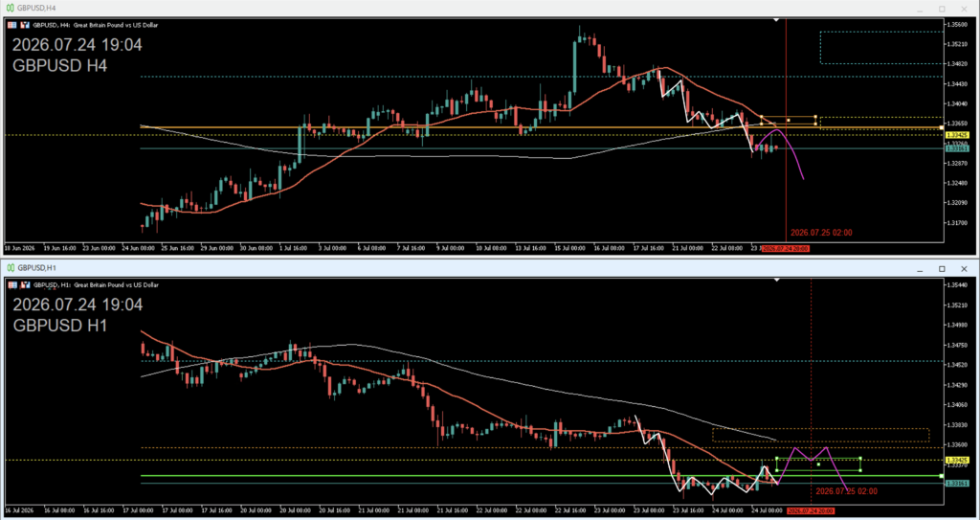Click the '2026.07.24 19:04' label in H4 chart
The image size is (980, 520).
pyautogui.click(x=77, y=45)
